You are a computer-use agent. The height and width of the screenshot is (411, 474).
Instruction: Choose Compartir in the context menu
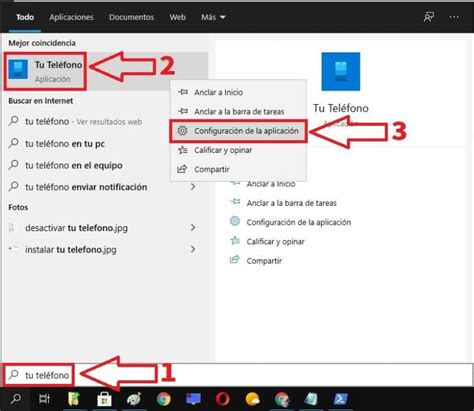[x=238, y=169]
